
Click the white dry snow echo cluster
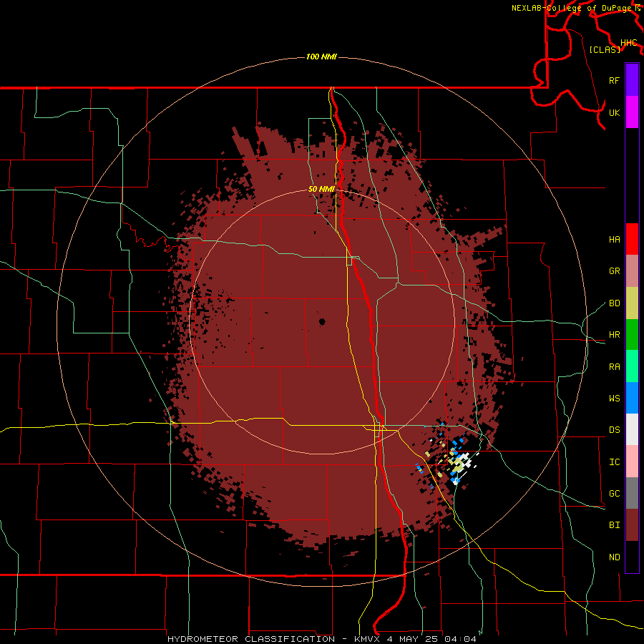click(x=465, y=459)
